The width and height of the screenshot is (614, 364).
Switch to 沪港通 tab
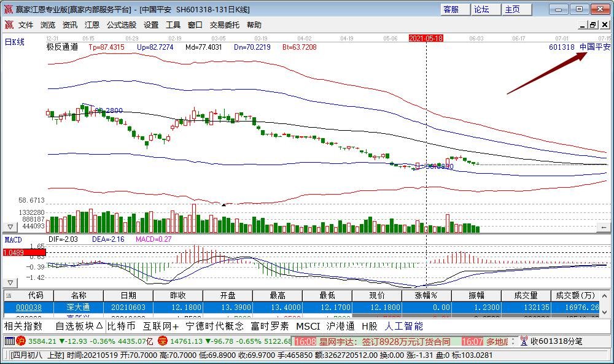coord(341,326)
